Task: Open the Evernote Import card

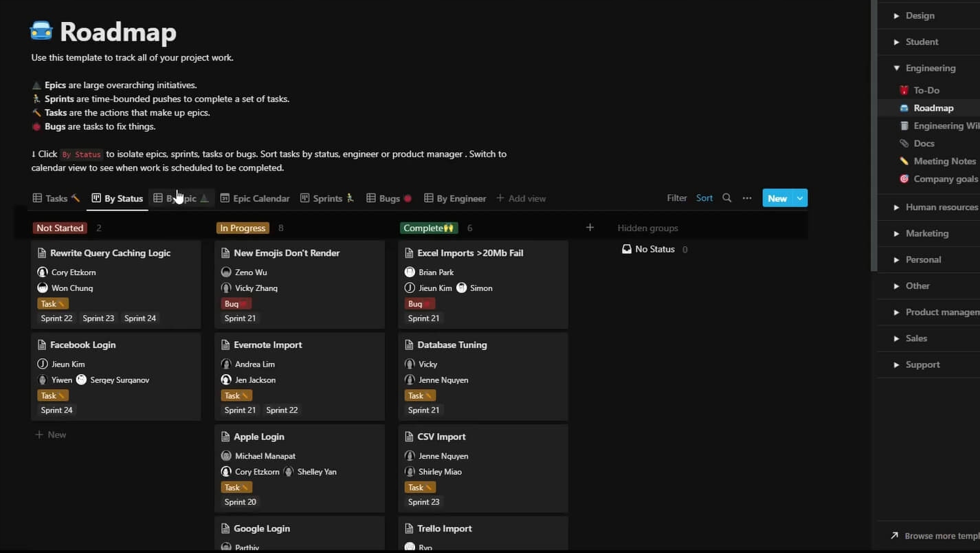Action: click(268, 345)
